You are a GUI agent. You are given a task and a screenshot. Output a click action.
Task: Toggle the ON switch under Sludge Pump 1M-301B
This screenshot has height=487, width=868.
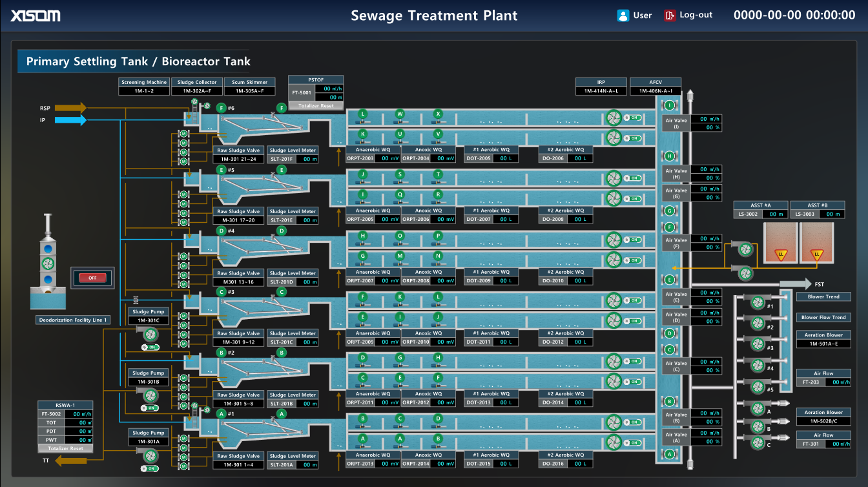click(150, 408)
